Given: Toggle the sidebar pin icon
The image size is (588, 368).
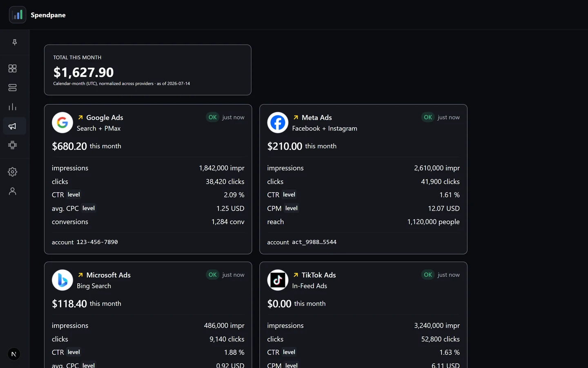Looking at the screenshot, I should (x=15, y=42).
